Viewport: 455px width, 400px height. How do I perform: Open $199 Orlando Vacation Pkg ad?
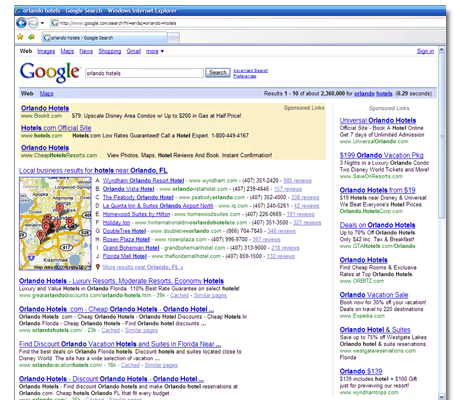point(382,155)
